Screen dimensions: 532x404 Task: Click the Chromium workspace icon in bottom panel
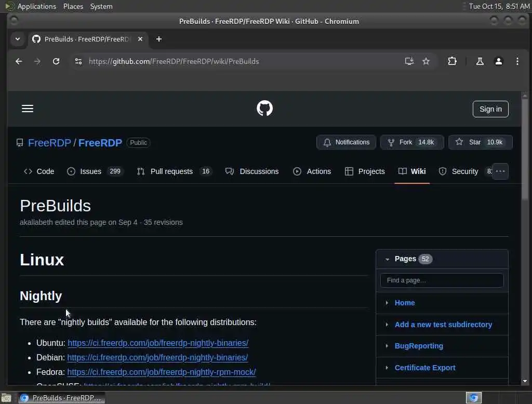[x=474, y=398]
